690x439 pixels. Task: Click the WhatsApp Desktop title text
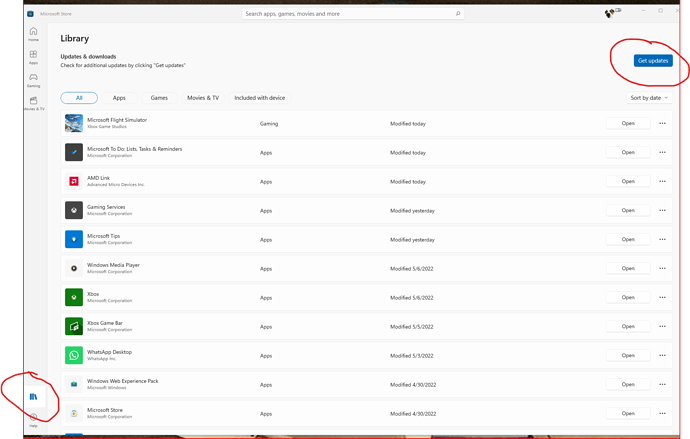[109, 352]
